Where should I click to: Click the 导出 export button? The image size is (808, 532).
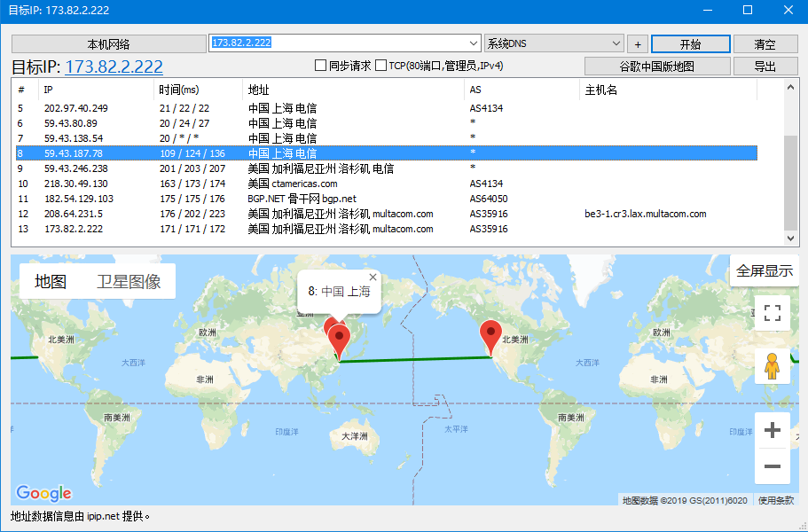click(765, 66)
